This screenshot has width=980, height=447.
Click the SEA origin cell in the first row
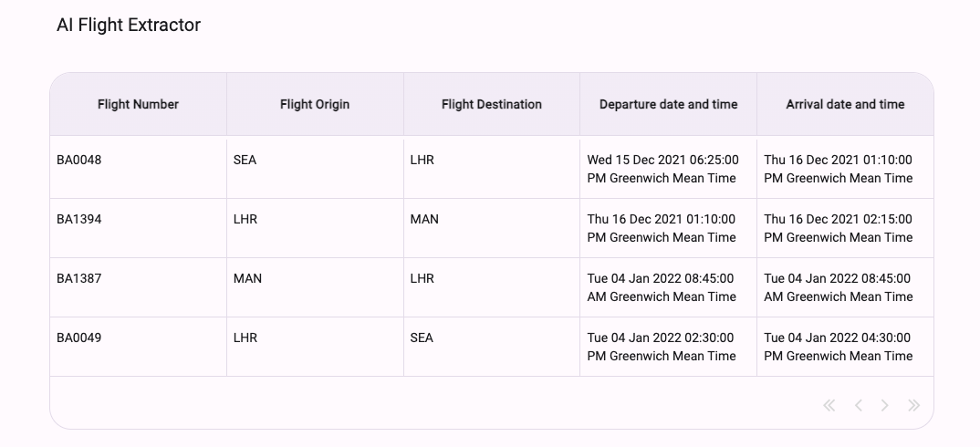[x=245, y=160]
